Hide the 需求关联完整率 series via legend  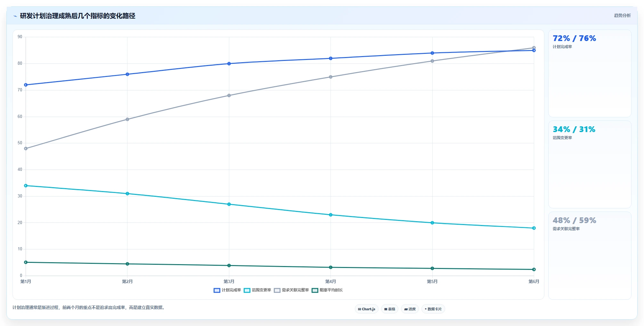(x=291, y=290)
